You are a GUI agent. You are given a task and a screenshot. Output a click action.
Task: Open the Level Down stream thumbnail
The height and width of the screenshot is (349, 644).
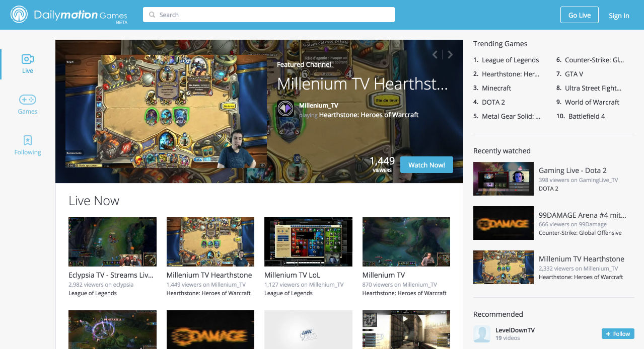click(x=308, y=329)
